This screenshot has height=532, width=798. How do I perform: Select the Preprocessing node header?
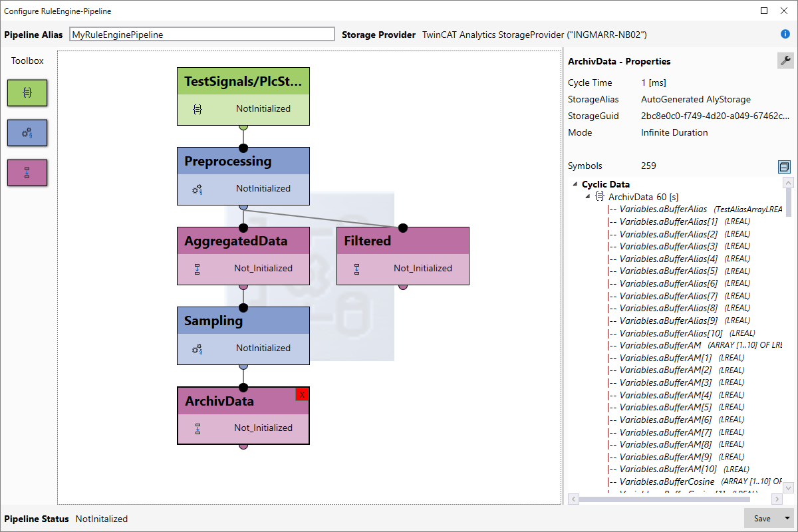pos(243,161)
